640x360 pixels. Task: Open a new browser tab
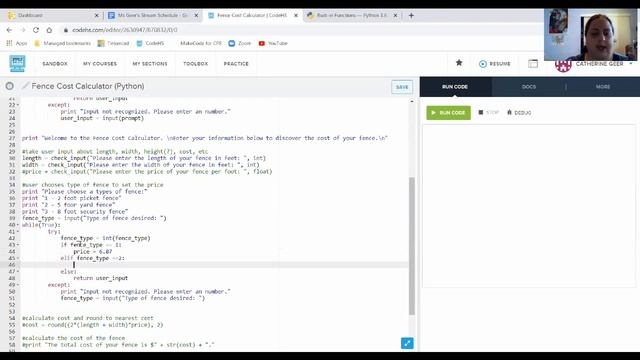(411, 16)
